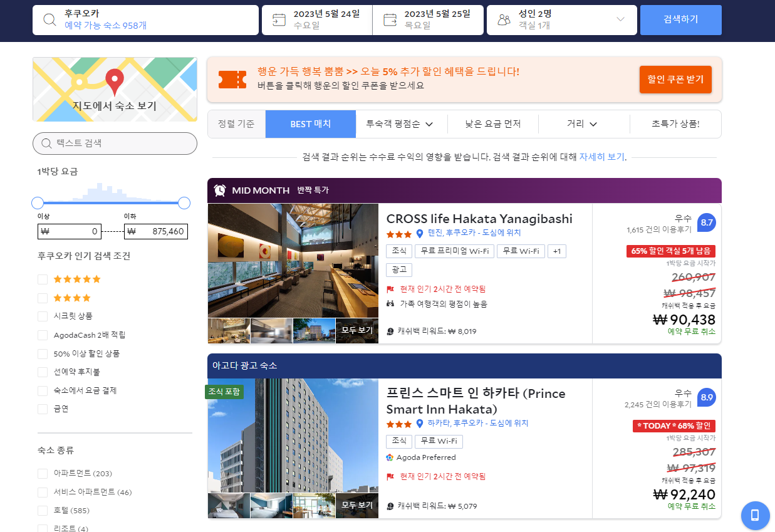
Task: Click the maximum price slider handle
Action: (184, 203)
